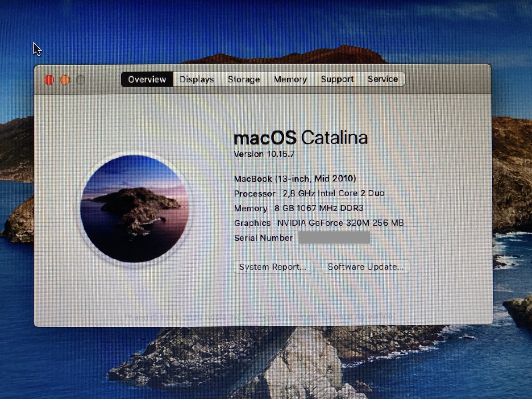The width and height of the screenshot is (532, 399).
Task: Switch to the Displays tab
Action: 197,79
